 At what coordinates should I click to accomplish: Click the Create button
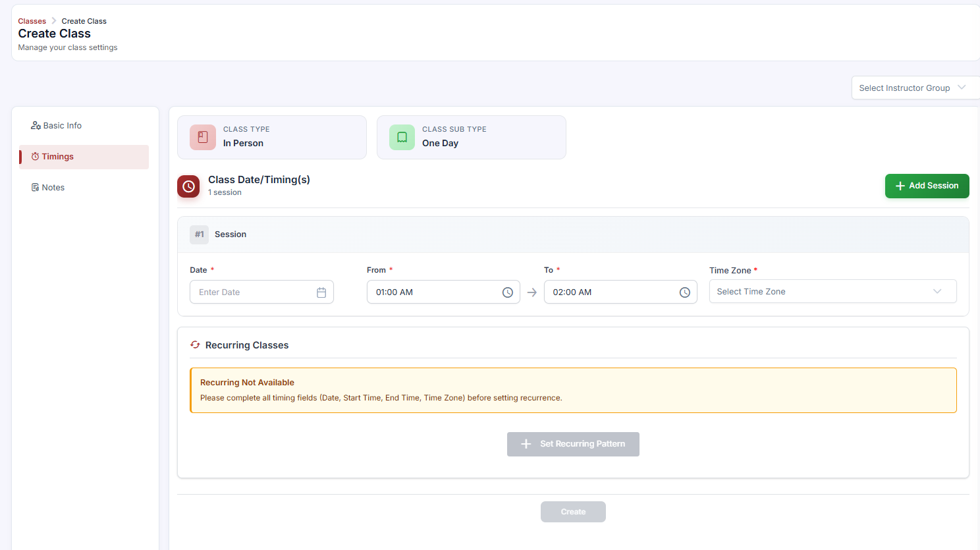[x=573, y=512]
